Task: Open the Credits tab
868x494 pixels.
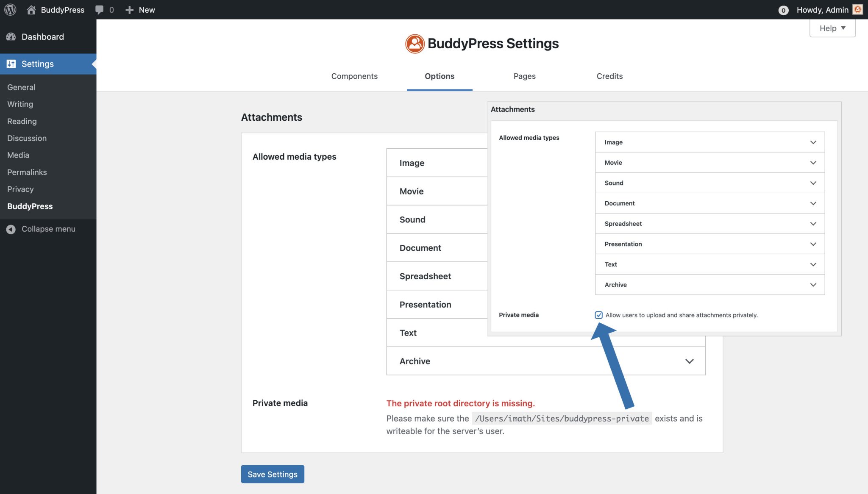Action: coord(609,76)
